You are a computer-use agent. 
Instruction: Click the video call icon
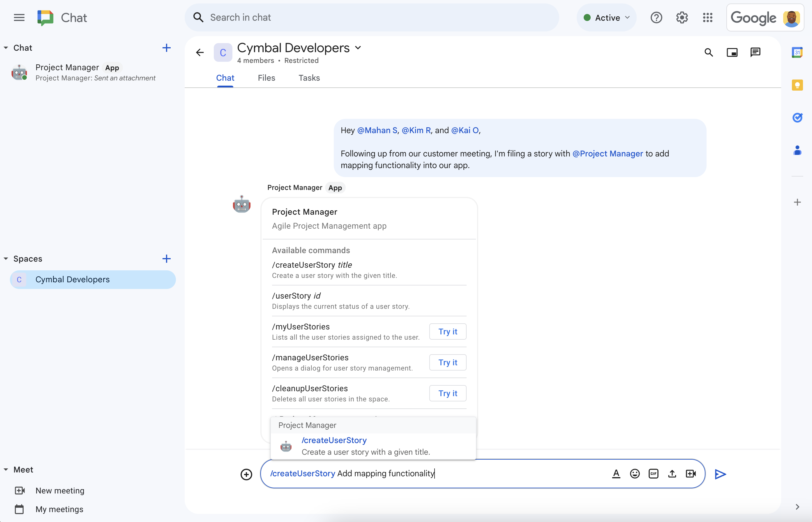tap(691, 473)
